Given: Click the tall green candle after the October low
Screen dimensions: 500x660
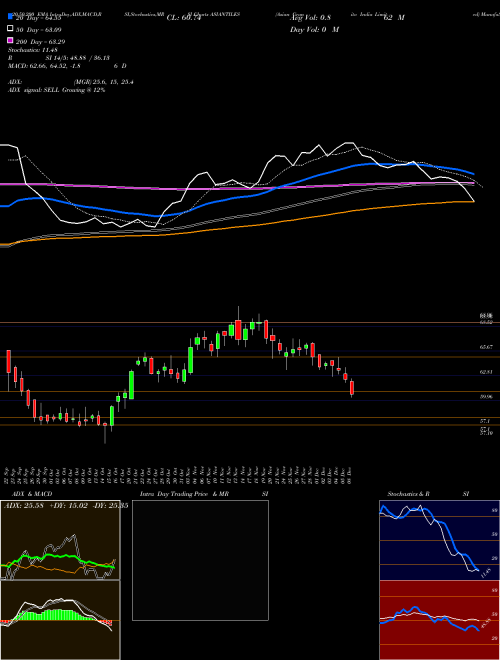Looking at the screenshot, I should coord(131,385).
